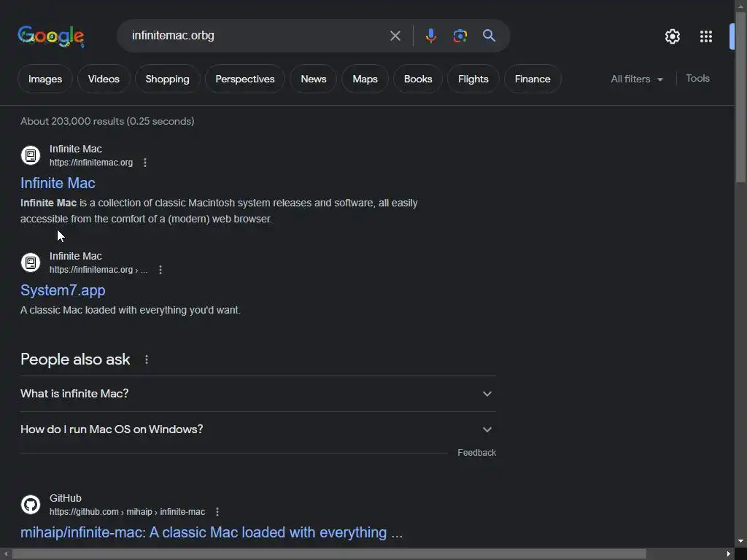This screenshot has height=560, width=747.
Task: Open the Infinite Mac result title
Action: point(58,183)
